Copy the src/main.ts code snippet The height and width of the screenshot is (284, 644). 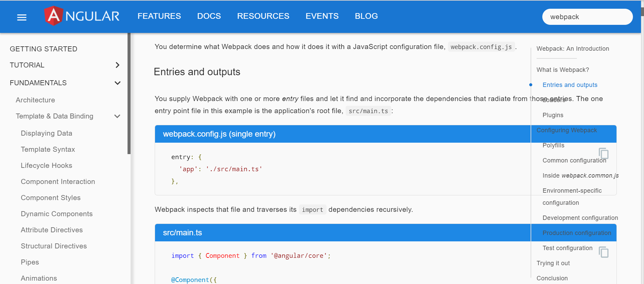[603, 252]
